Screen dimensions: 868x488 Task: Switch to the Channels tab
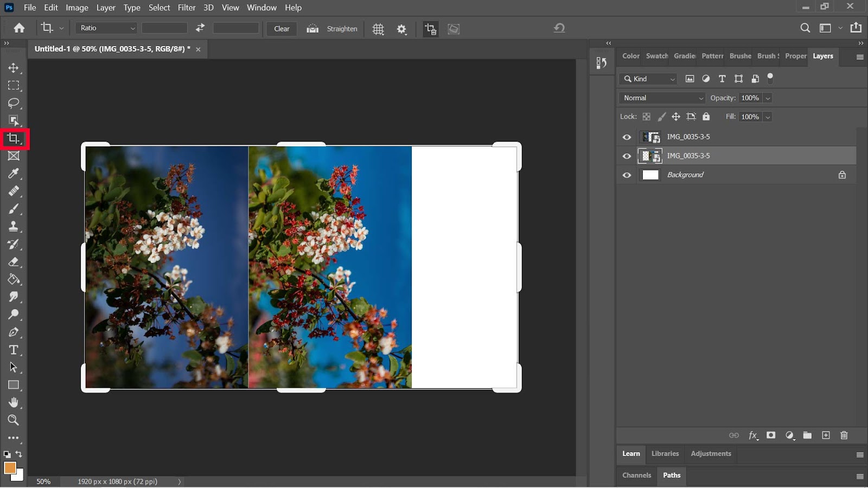click(x=636, y=476)
